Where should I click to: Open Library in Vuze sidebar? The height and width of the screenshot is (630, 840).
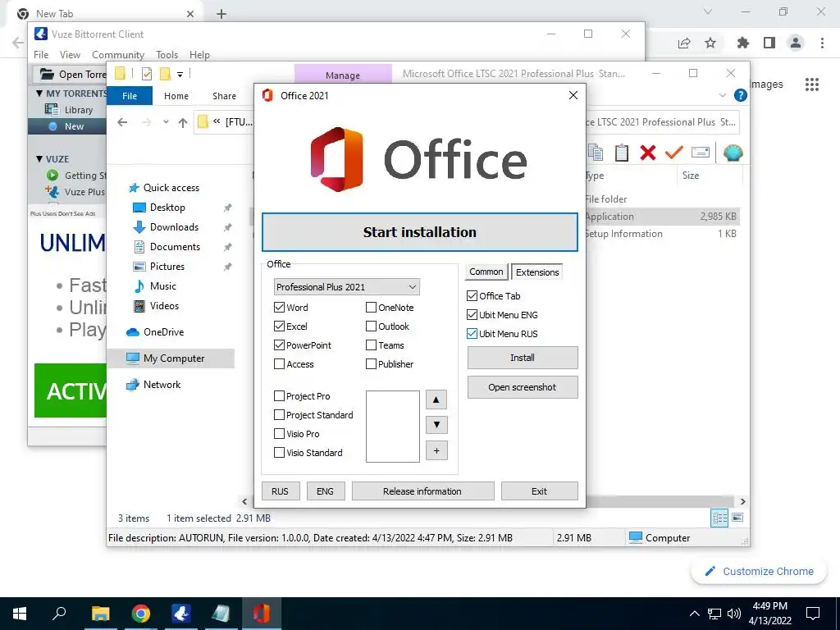[78, 110]
